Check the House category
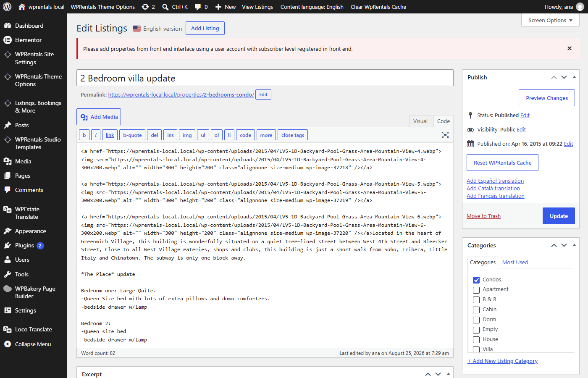 point(476,340)
